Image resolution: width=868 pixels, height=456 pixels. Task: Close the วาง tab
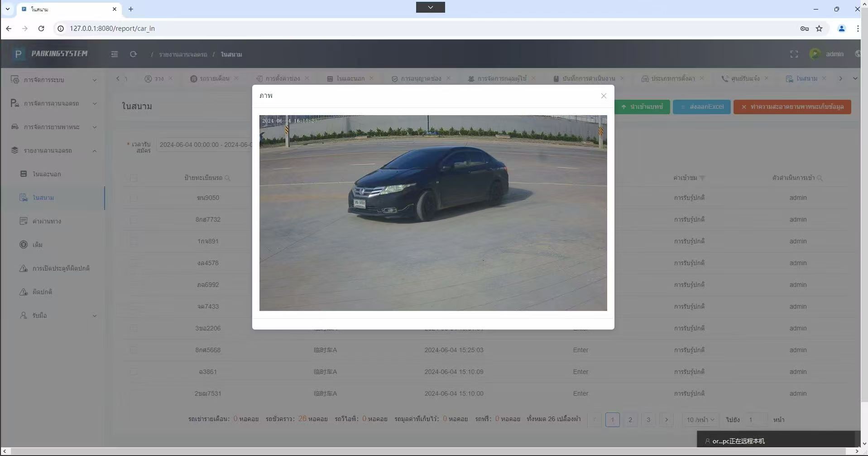pos(170,78)
